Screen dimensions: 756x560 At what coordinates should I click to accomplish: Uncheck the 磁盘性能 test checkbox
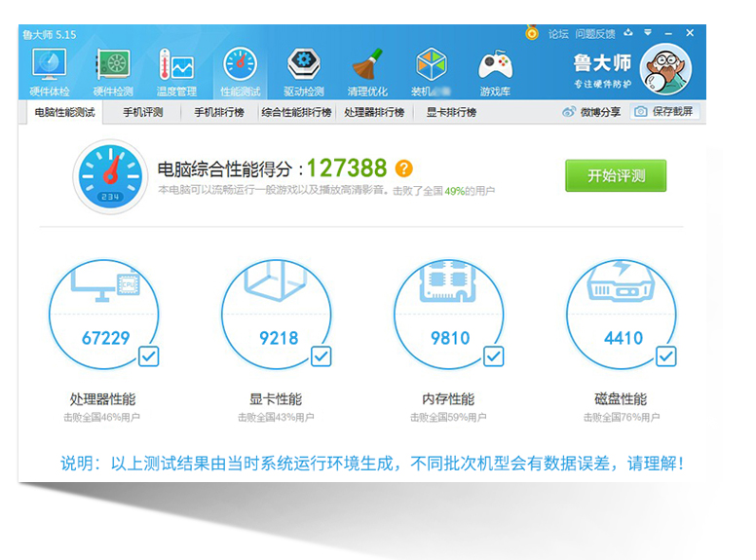point(666,356)
